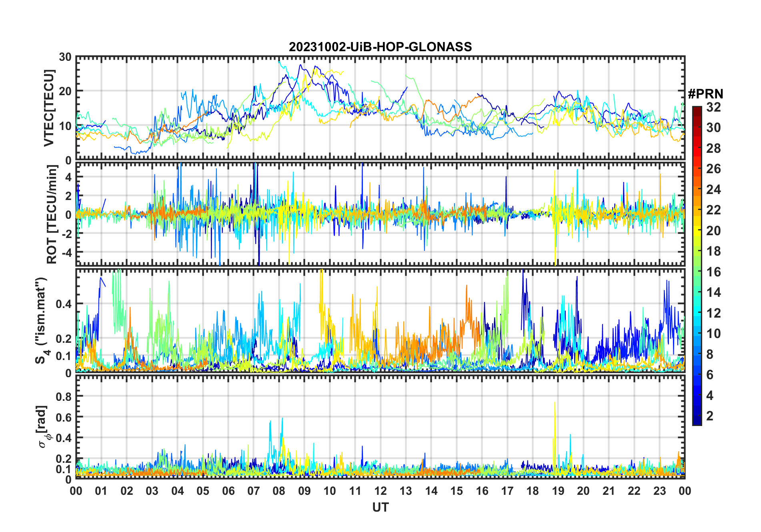Viewport: 761px width, 532px height.
Task: Click x-axis tick label 12
Action: 380,490
